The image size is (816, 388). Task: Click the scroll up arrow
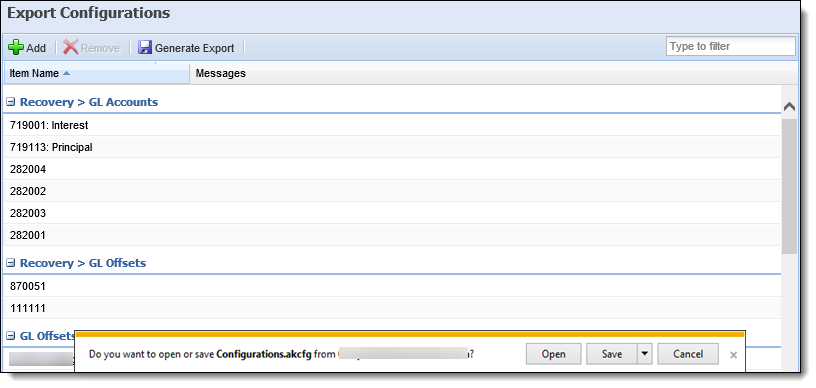pyautogui.click(x=789, y=107)
